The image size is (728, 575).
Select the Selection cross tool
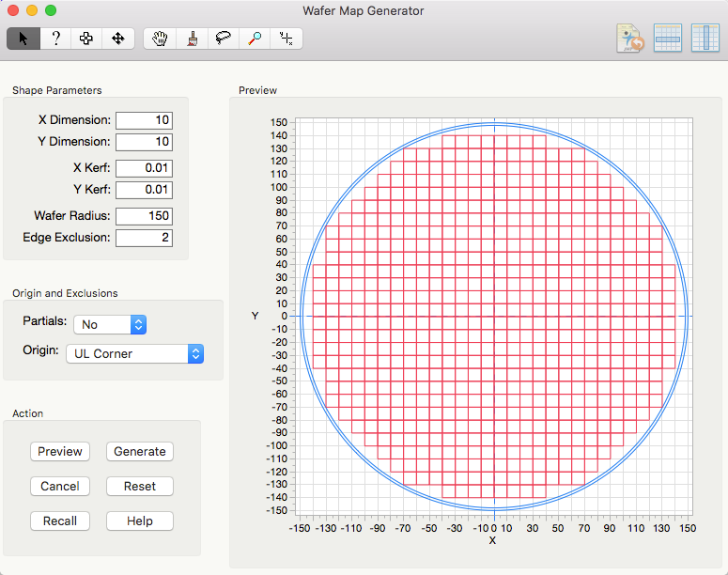pyautogui.click(x=86, y=39)
